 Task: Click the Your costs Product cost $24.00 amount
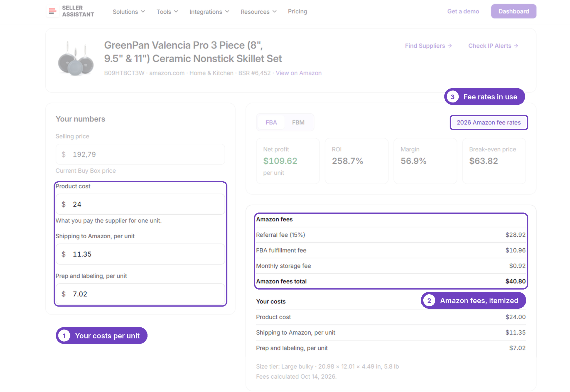click(x=515, y=317)
